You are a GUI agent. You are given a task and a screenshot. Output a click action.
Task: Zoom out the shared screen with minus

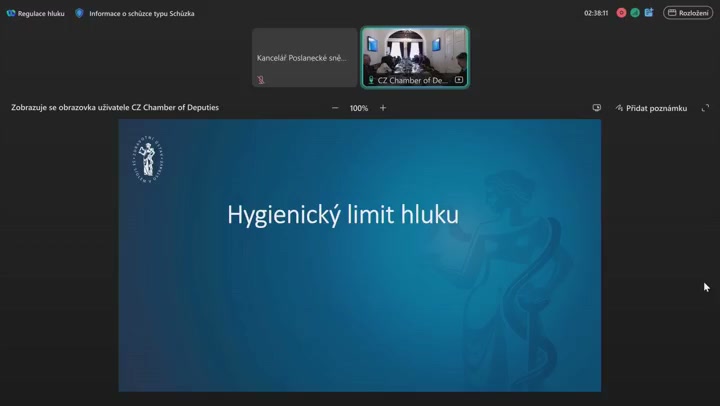coord(335,108)
